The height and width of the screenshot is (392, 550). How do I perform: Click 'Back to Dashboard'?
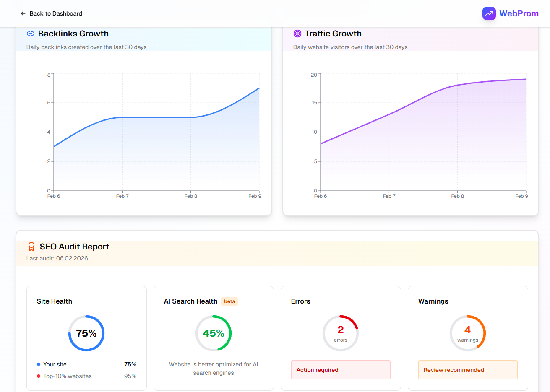(56, 13)
